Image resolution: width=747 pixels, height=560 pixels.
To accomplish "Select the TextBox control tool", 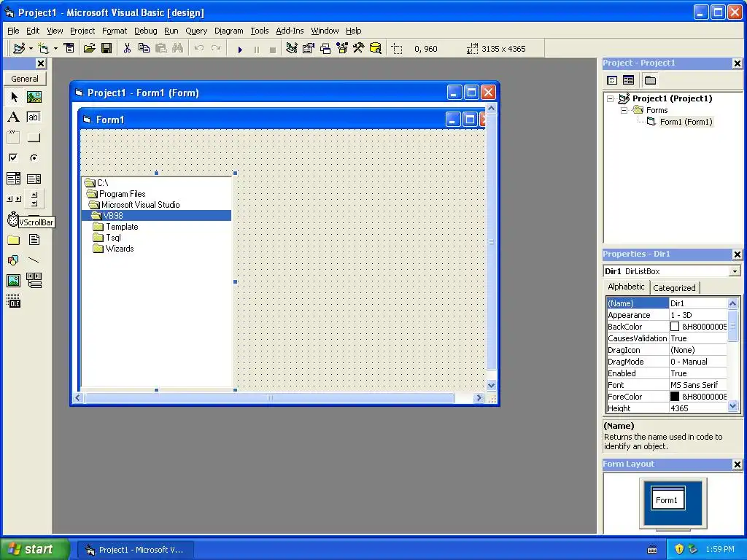I will point(34,117).
